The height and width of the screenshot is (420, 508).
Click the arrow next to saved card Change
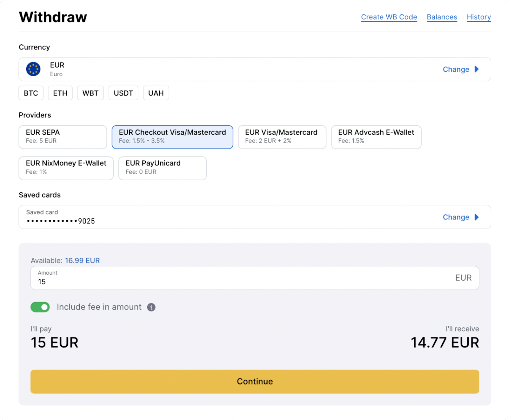[x=477, y=217]
